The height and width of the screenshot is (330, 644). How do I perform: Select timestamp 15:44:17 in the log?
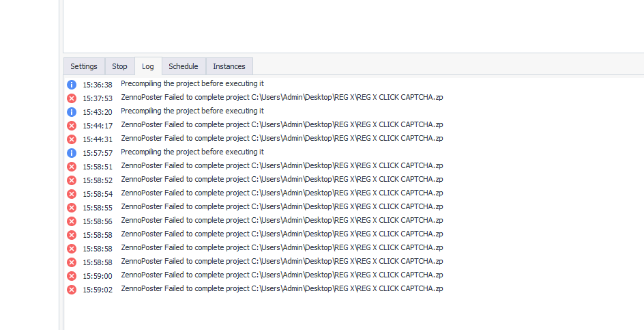[98, 126]
